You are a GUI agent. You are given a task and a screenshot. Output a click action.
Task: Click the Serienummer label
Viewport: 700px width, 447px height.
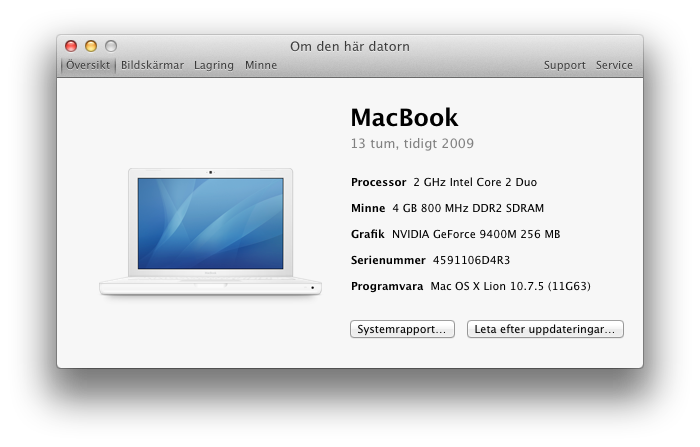pos(388,260)
